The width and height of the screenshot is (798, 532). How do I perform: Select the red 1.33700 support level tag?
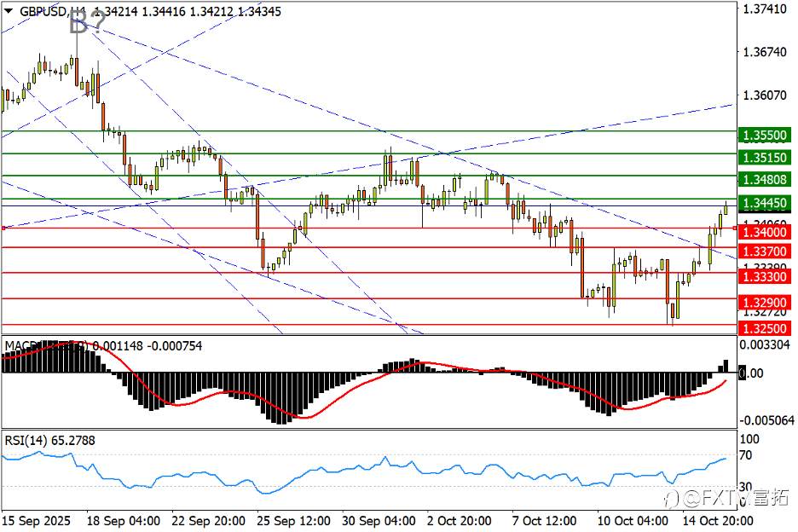[765, 251]
